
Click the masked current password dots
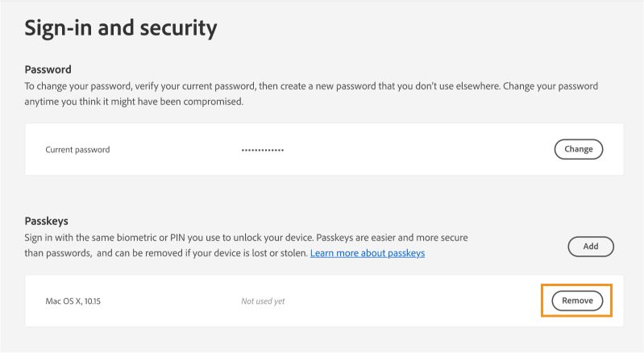tap(262, 150)
